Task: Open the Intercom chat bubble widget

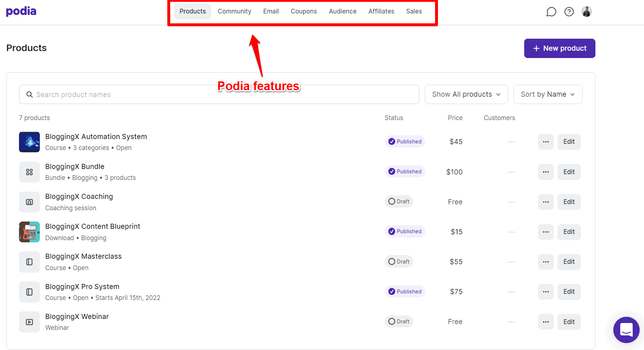Action: pyautogui.click(x=626, y=330)
